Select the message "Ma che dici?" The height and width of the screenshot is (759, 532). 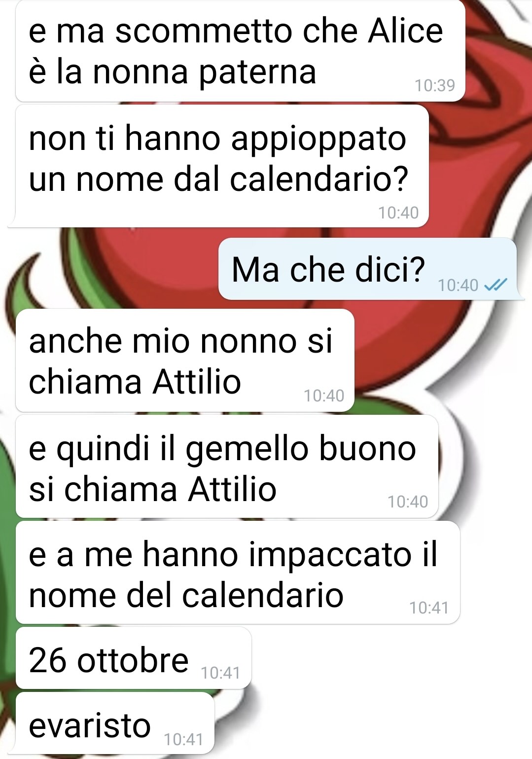coord(368,269)
